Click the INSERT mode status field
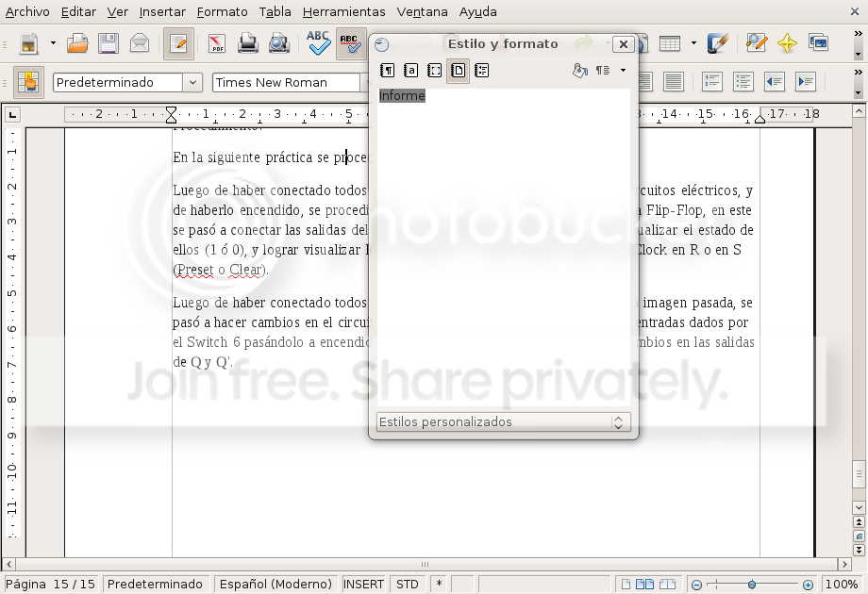The image size is (868, 594). tap(363, 584)
